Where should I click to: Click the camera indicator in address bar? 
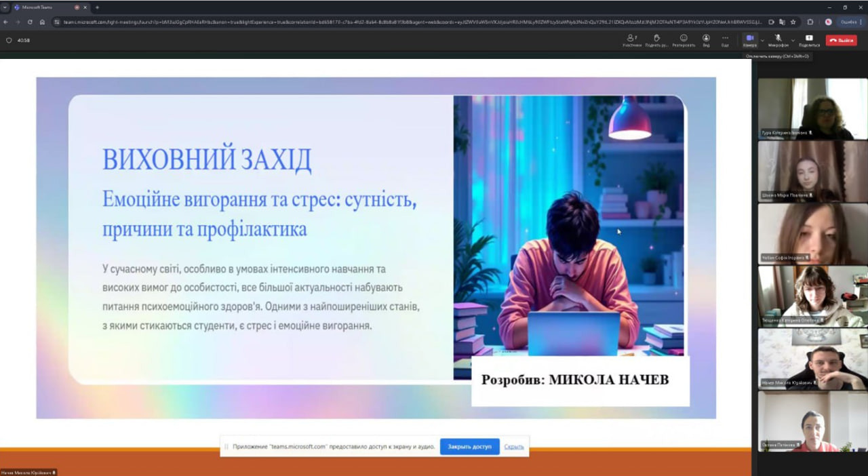pos(772,22)
